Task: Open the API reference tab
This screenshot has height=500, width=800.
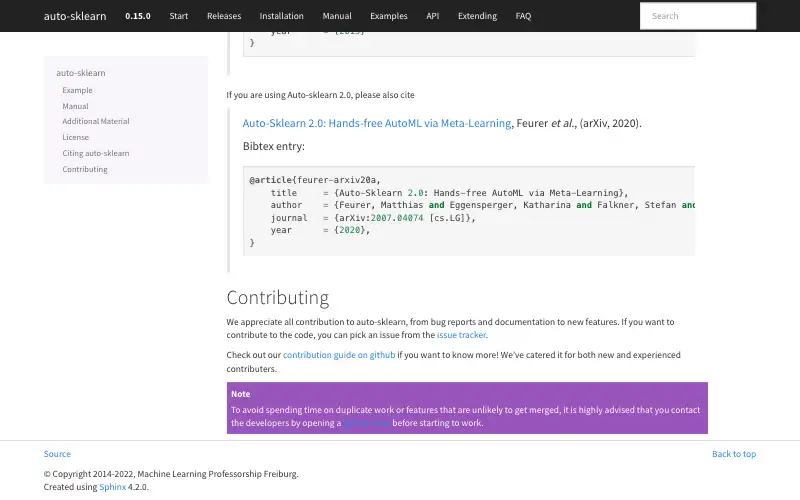Action: point(433,16)
